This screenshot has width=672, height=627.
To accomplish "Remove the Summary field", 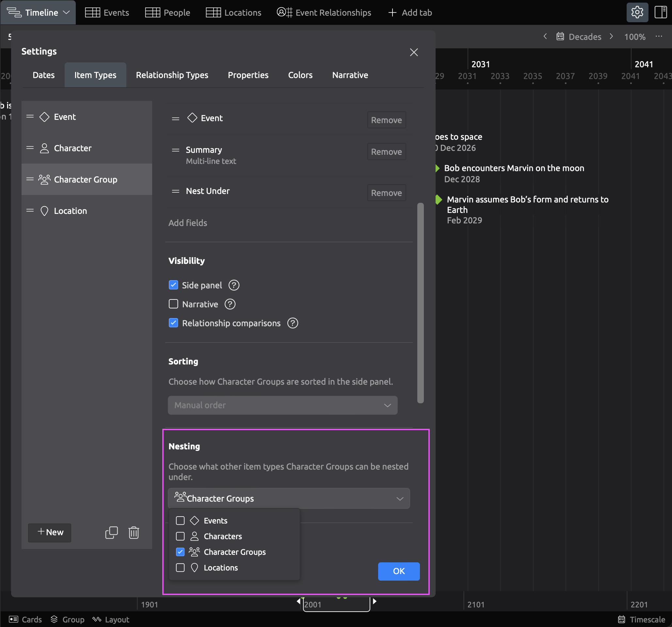I will pos(386,152).
